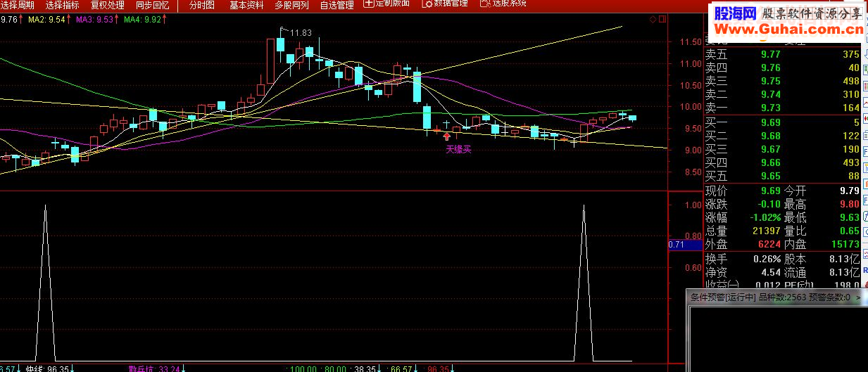Click the 最高 value 9.80
868x372 pixels.
[849, 204]
